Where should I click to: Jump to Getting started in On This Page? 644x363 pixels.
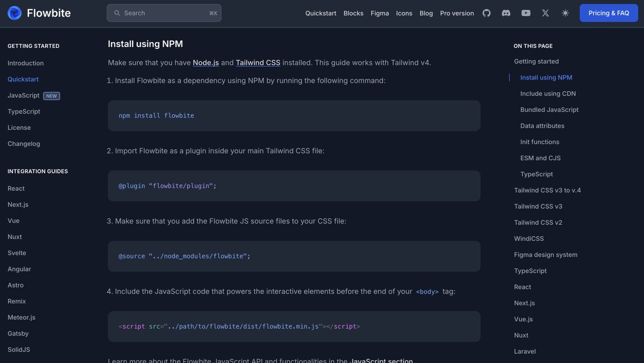tap(536, 62)
